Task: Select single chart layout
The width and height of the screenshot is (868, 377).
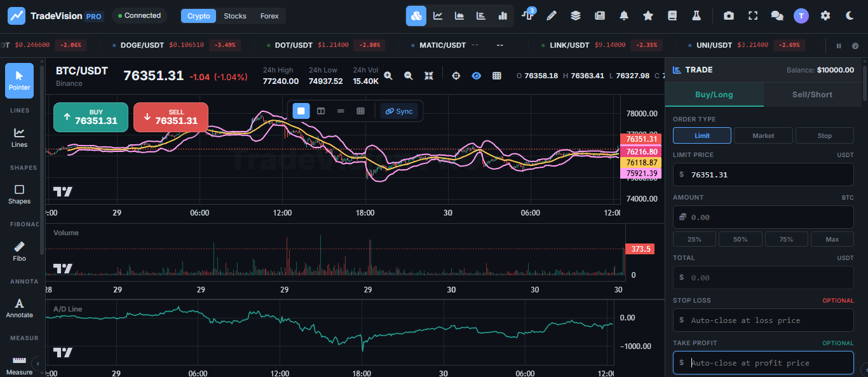Action: (301, 111)
